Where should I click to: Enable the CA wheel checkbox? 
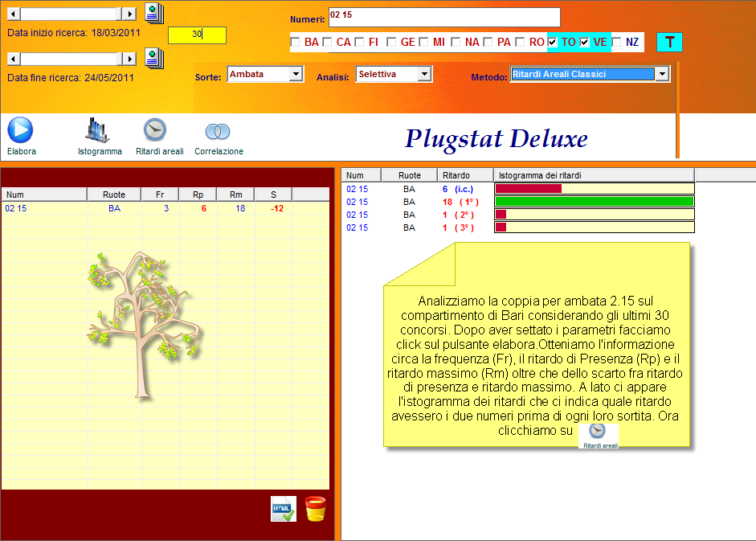(327, 42)
